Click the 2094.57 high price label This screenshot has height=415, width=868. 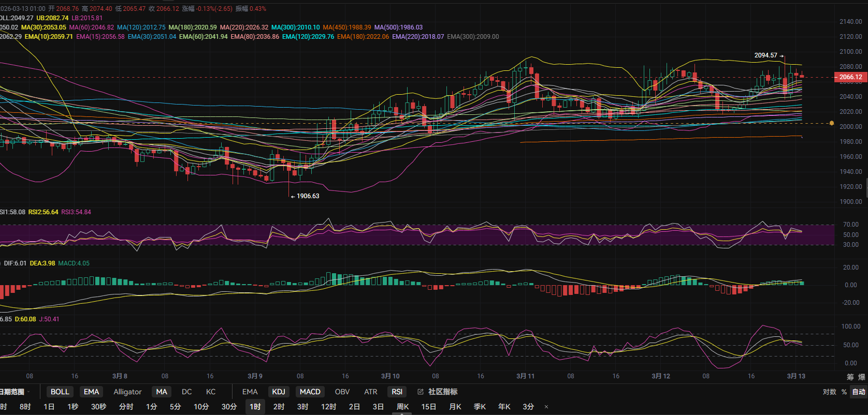[x=765, y=55]
